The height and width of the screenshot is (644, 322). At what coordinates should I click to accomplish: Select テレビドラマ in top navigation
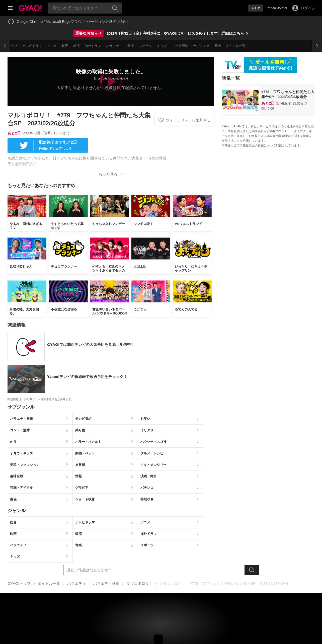pos(32,46)
